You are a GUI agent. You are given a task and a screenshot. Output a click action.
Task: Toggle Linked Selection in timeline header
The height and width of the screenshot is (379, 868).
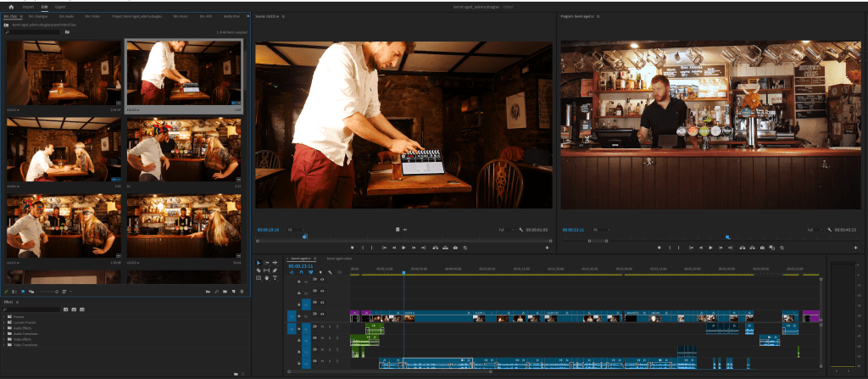pos(310,272)
